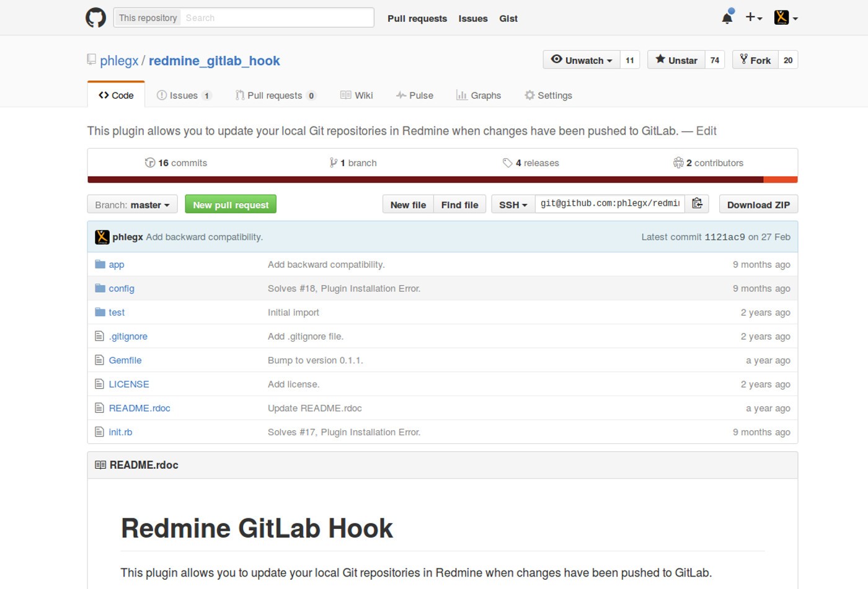
Task: View the 20 forks count
Action: [x=788, y=60]
